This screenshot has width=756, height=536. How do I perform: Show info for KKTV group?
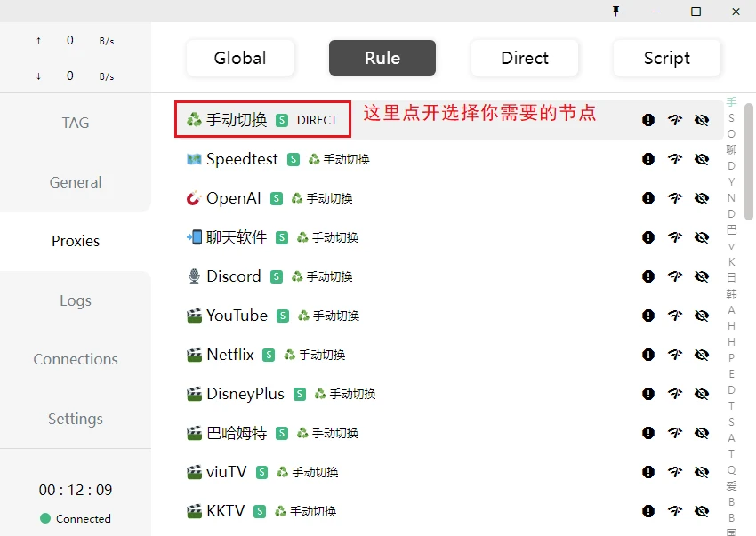(648, 511)
